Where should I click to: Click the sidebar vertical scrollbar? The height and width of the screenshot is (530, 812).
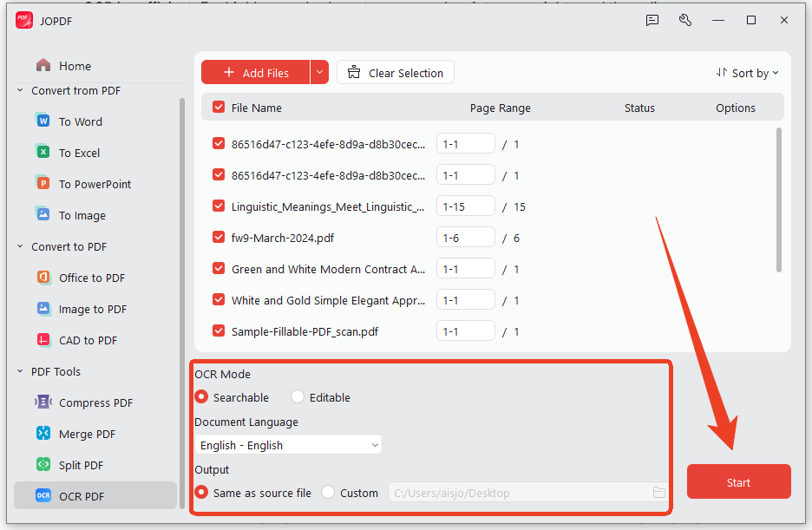click(182, 303)
